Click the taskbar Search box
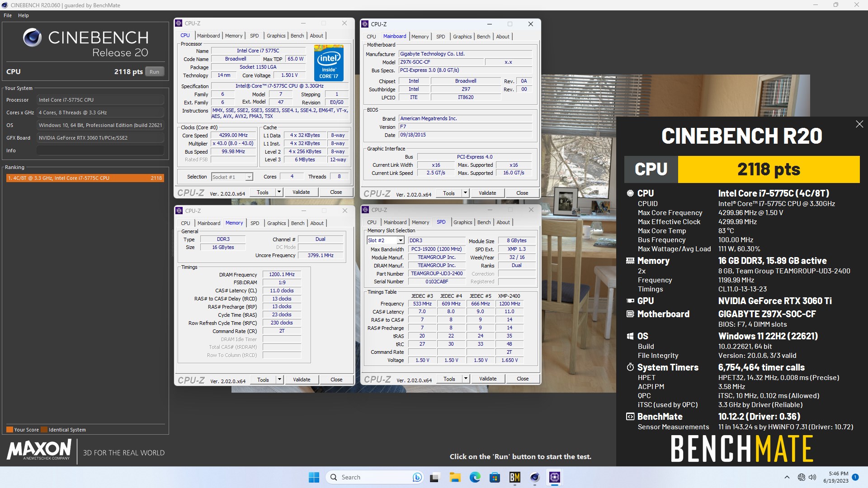Image resolution: width=868 pixels, height=488 pixels. (375, 477)
